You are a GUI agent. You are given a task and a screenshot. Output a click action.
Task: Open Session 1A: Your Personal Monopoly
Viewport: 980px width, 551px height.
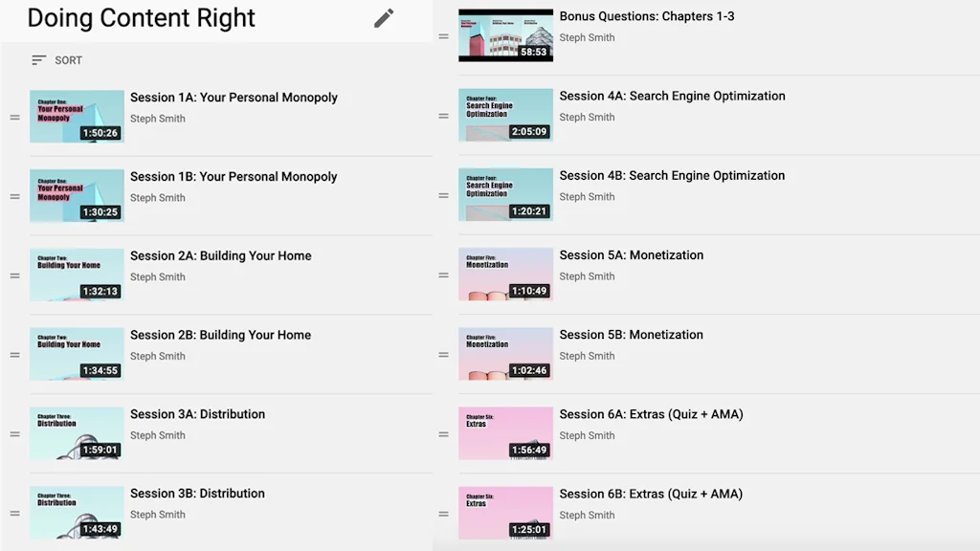pyautogui.click(x=234, y=97)
